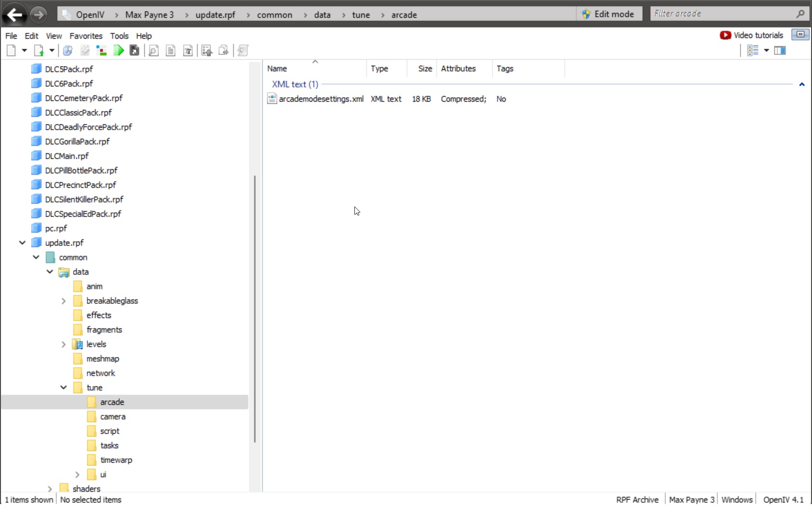Viewport: 812px width, 506px height.
Task: Click Max Payne 3 breadcrumb segment
Action: [149, 14]
